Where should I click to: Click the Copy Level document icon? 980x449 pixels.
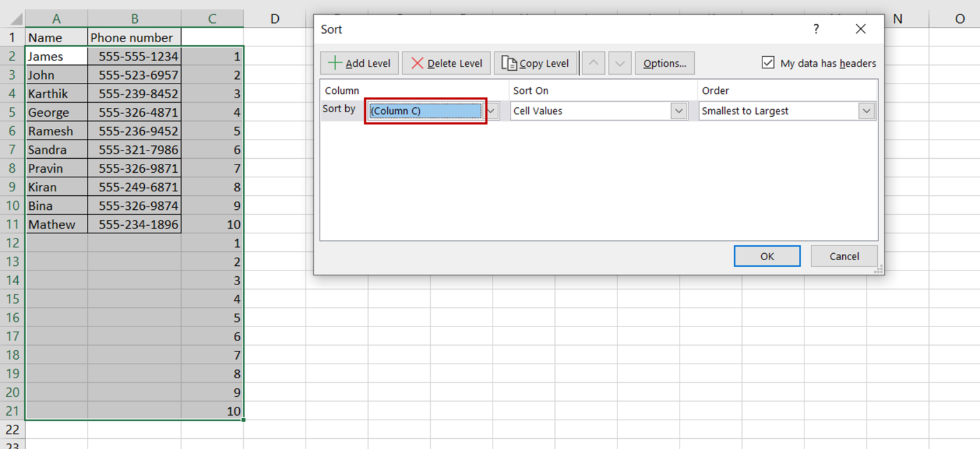click(509, 63)
